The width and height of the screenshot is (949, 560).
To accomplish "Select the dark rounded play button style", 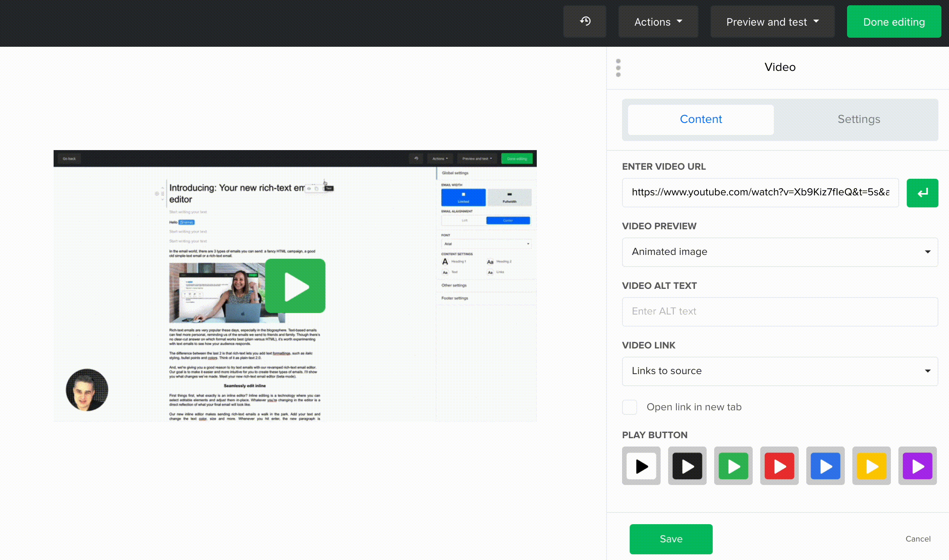I will point(687,466).
